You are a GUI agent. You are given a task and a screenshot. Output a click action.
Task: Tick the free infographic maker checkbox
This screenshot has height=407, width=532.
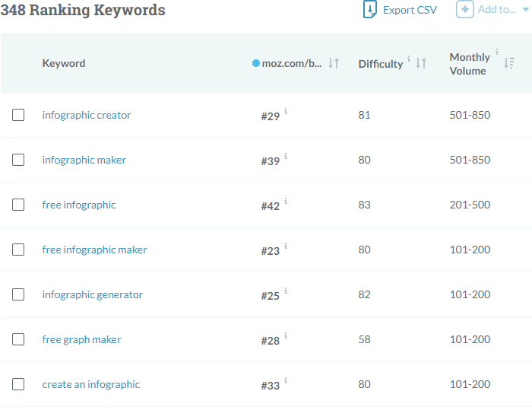click(18, 250)
